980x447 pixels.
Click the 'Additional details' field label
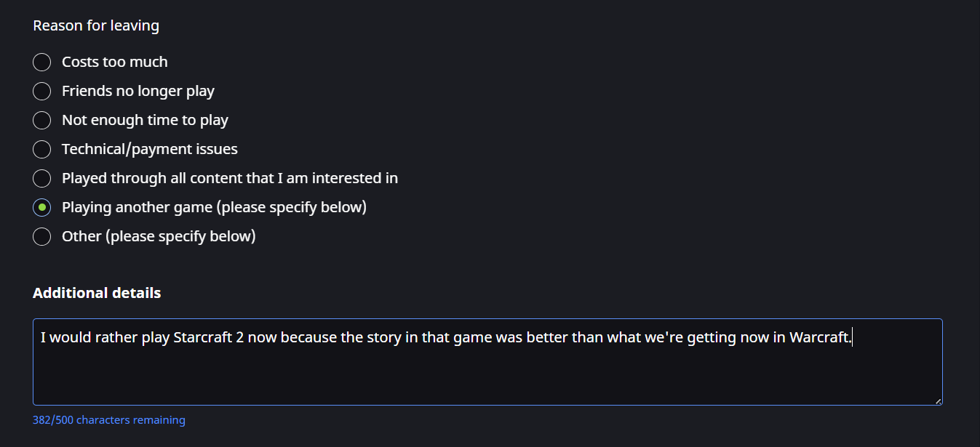coord(97,293)
